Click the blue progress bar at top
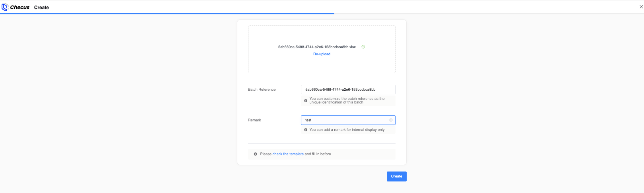Screen dimensions: 644x193 (x=167, y=14)
